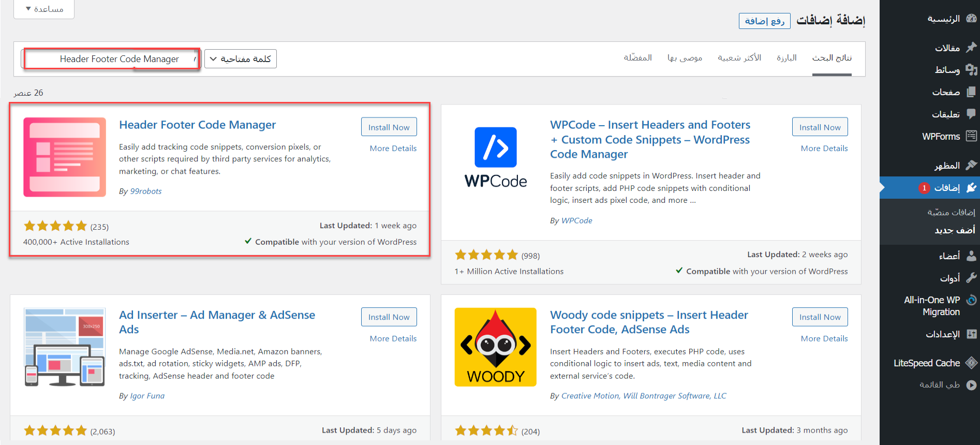Open Posts via the pushpin icon

(x=971, y=48)
